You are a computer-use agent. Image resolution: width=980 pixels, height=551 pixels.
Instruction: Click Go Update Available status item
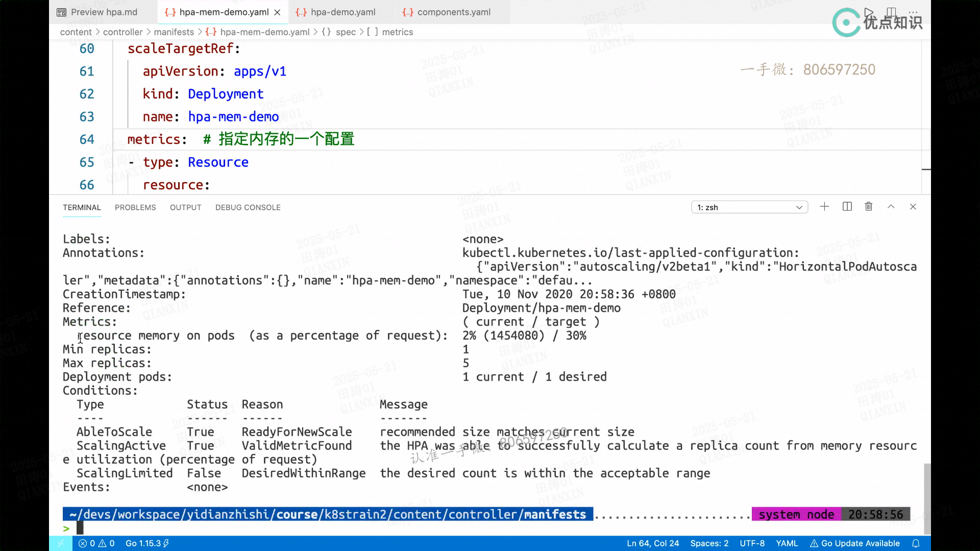(x=855, y=543)
